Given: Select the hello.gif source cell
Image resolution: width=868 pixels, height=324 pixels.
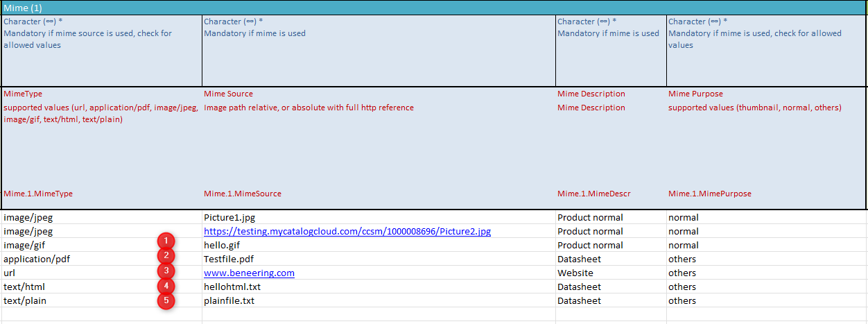Looking at the screenshot, I should tap(222, 245).
